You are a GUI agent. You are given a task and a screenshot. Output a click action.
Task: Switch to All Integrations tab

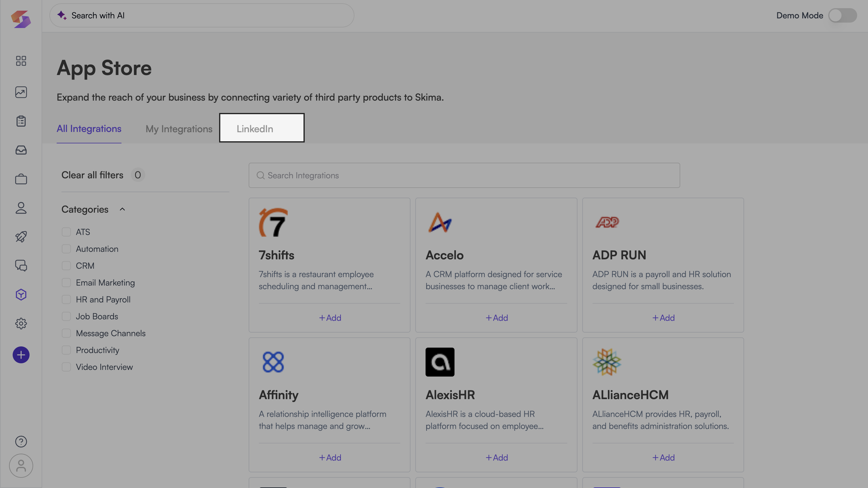pos(89,129)
